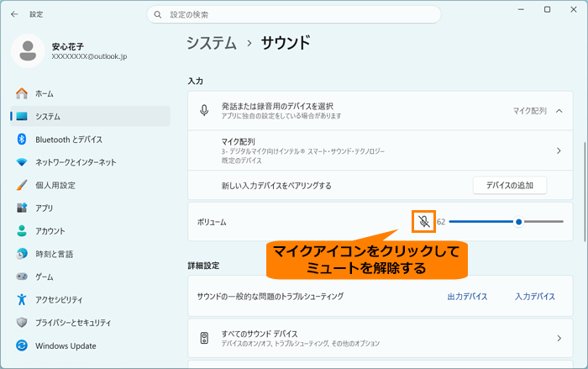Click the microphone icon beside 発話または録音用
The width and height of the screenshot is (588, 369).
point(204,111)
